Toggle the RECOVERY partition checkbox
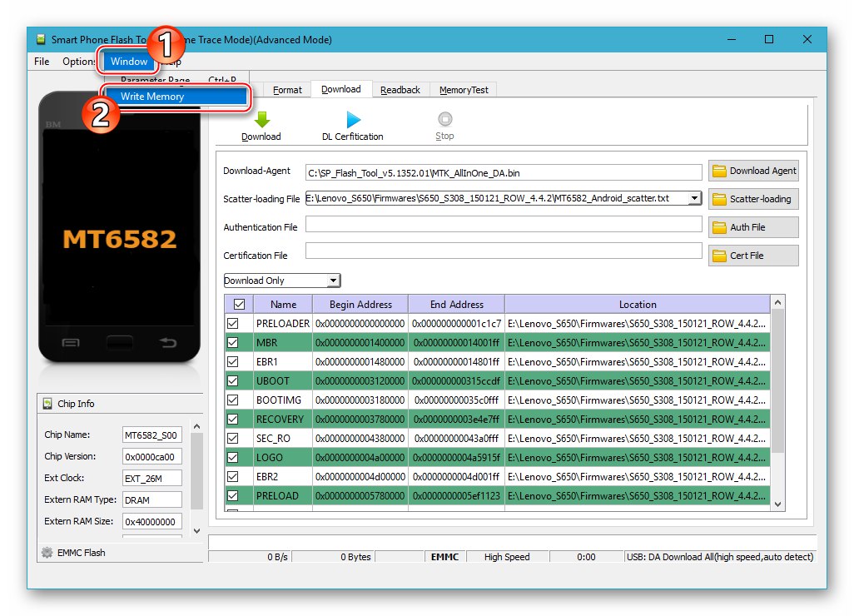 238,419
